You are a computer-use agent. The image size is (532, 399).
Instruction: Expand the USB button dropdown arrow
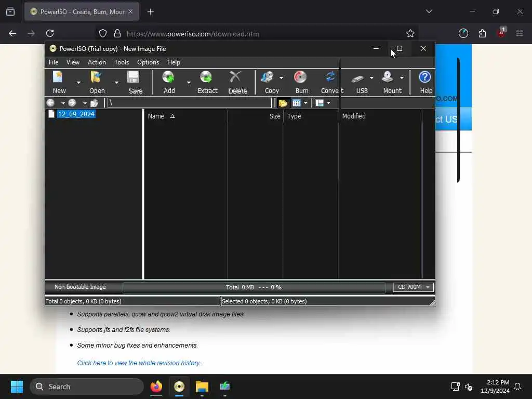pyautogui.click(x=371, y=78)
